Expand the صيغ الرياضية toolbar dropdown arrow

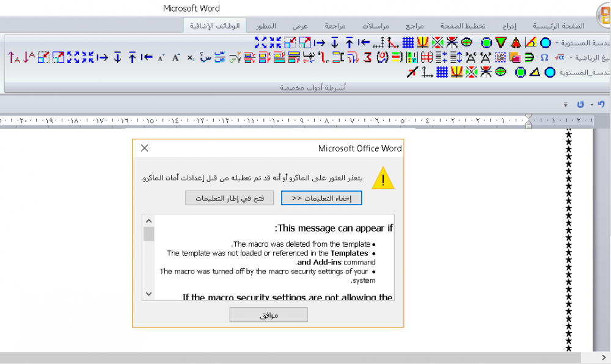click(x=571, y=57)
